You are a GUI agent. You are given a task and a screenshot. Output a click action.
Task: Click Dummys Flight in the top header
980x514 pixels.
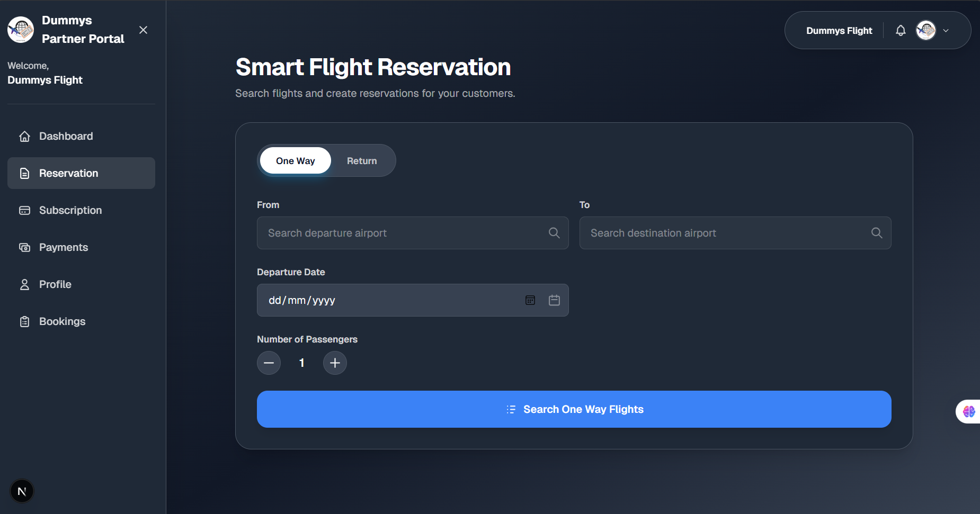coord(839,30)
